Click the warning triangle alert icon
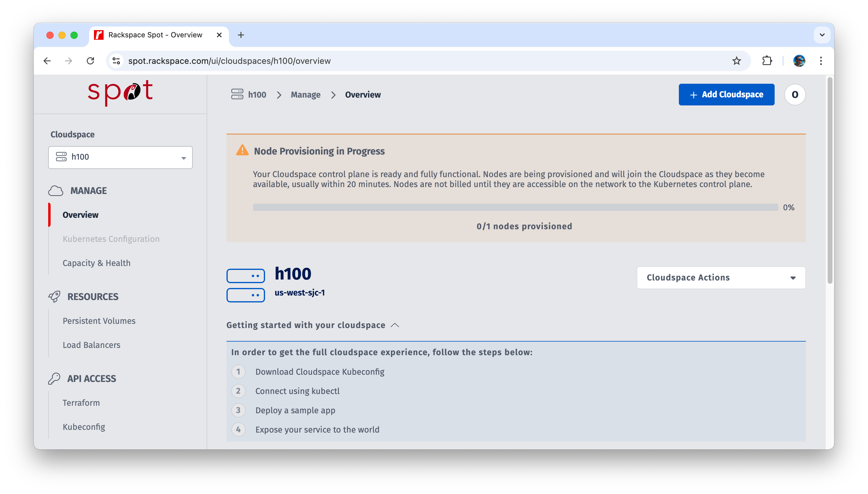Viewport: 868px width, 494px height. click(243, 151)
